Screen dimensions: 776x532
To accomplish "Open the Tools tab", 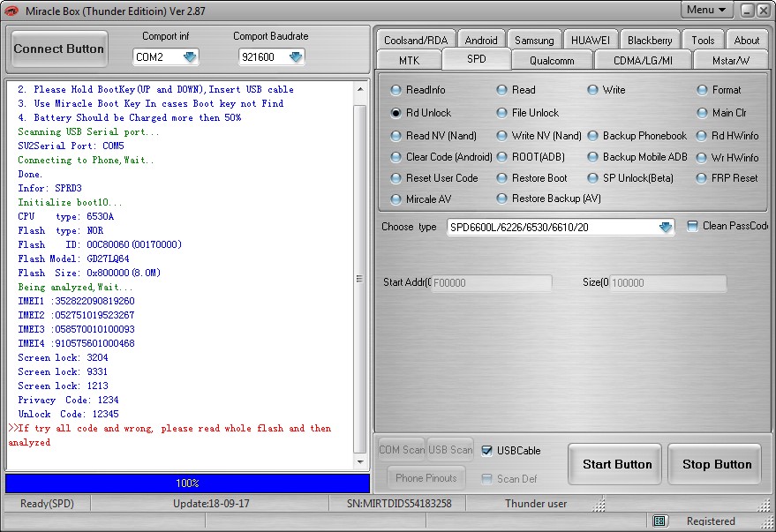I will (703, 40).
